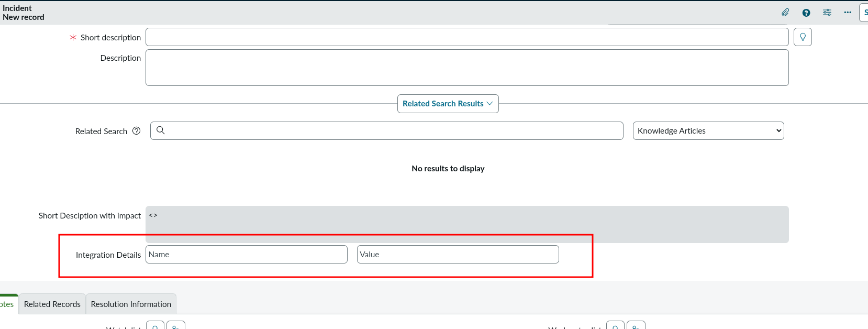868x329 pixels.
Task: Click the 'No results to display' text
Action: (448, 169)
